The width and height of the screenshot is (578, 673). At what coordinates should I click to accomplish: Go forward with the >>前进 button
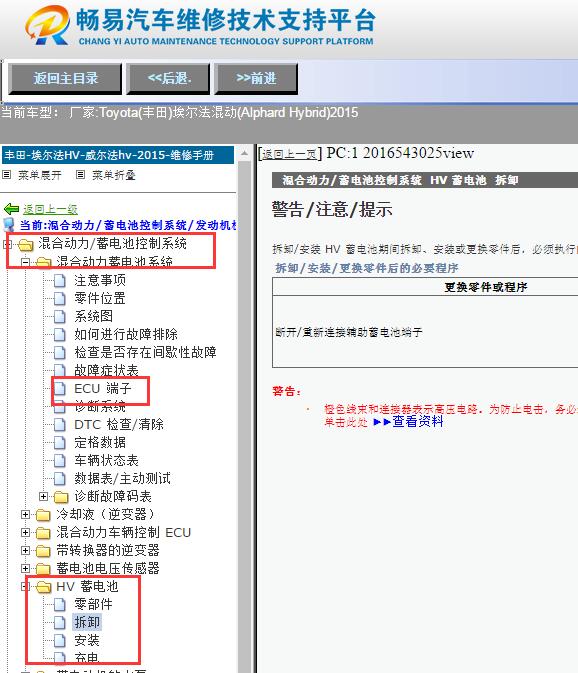pyautogui.click(x=256, y=79)
